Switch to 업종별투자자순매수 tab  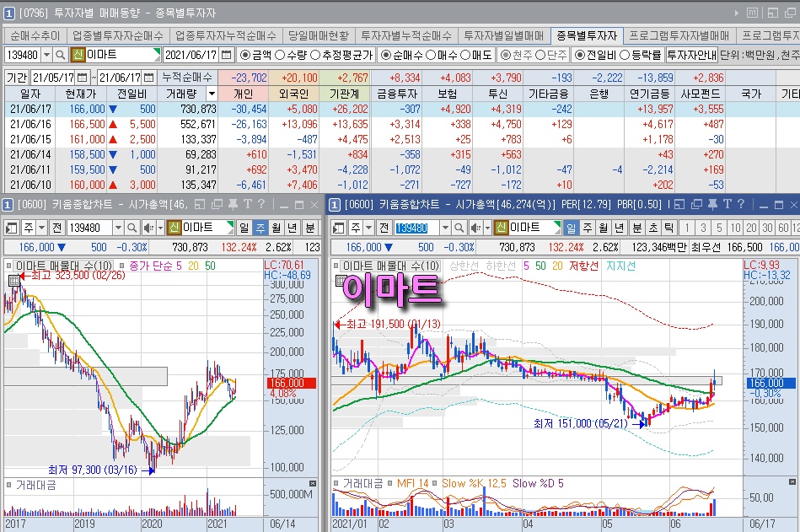(118, 35)
